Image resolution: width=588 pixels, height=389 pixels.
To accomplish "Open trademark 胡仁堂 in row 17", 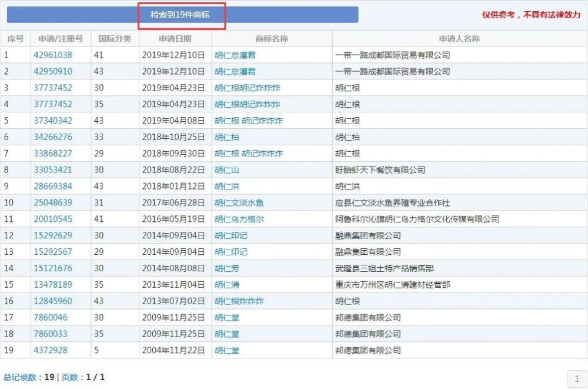I will tap(227, 318).
